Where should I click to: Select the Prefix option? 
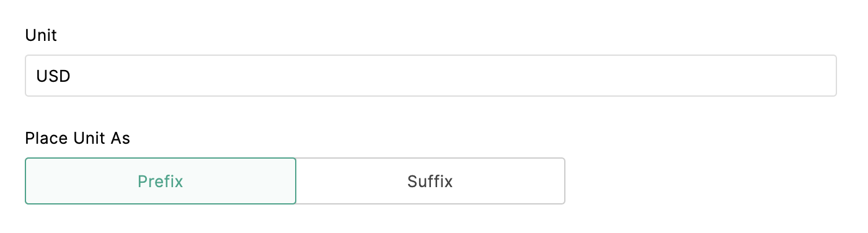tap(161, 181)
